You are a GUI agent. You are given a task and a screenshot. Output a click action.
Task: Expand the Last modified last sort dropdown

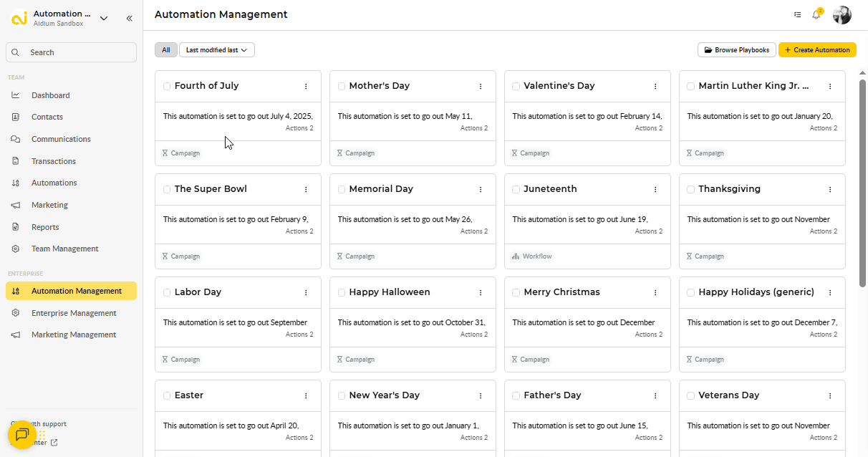tap(216, 50)
